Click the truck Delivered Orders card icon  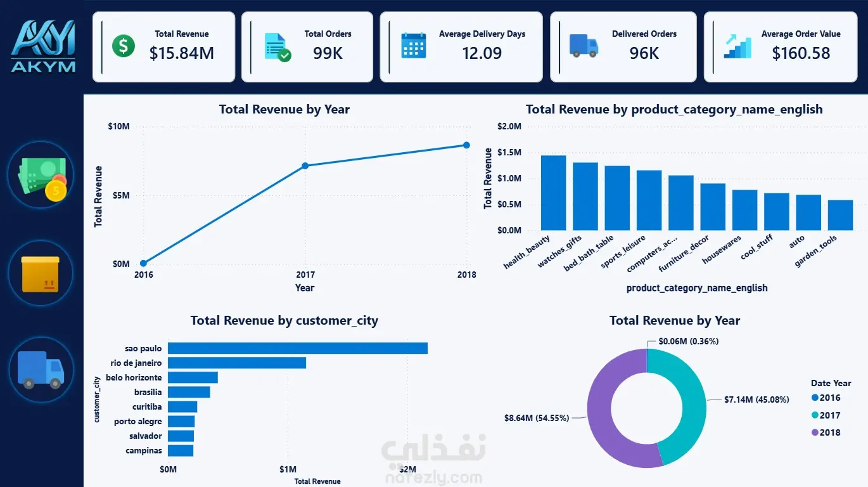584,46
